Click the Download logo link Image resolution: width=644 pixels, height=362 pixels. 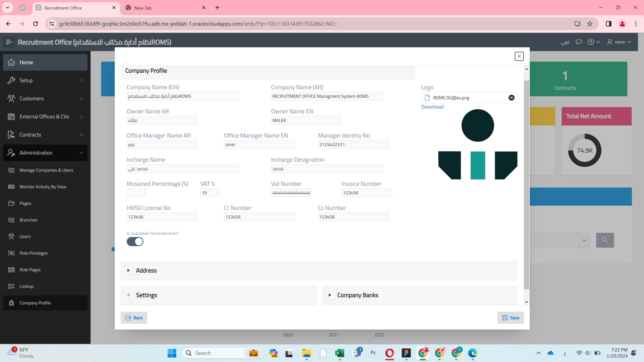[432, 107]
